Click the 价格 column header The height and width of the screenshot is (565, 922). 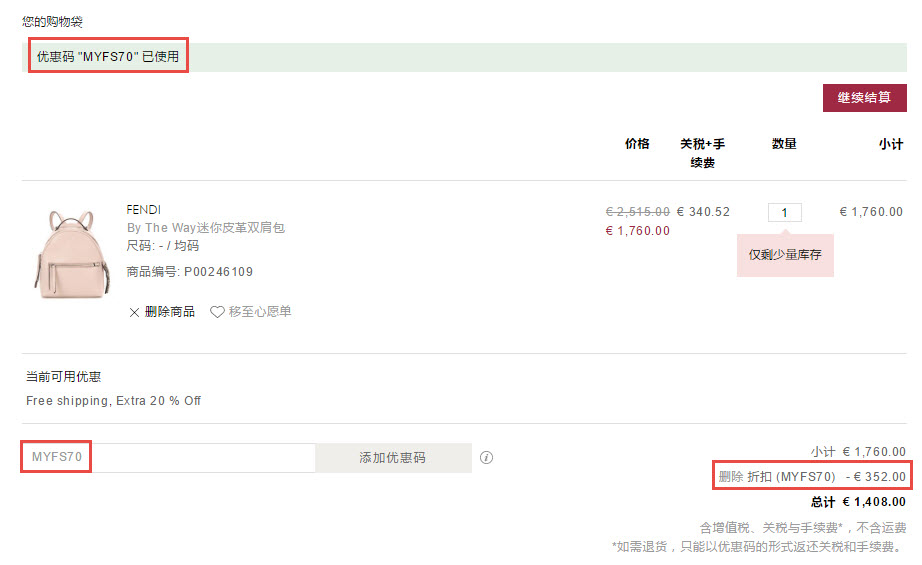click(x=637, y=144)
